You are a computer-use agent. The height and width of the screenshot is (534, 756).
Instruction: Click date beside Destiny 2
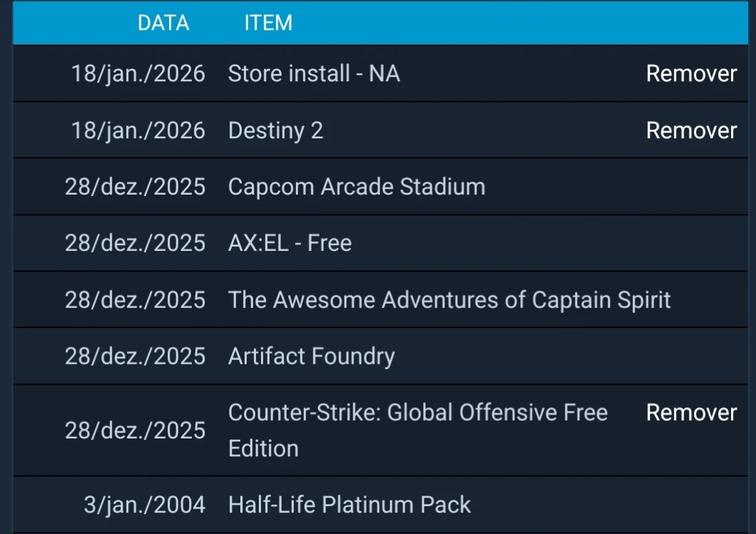[138, 130]
